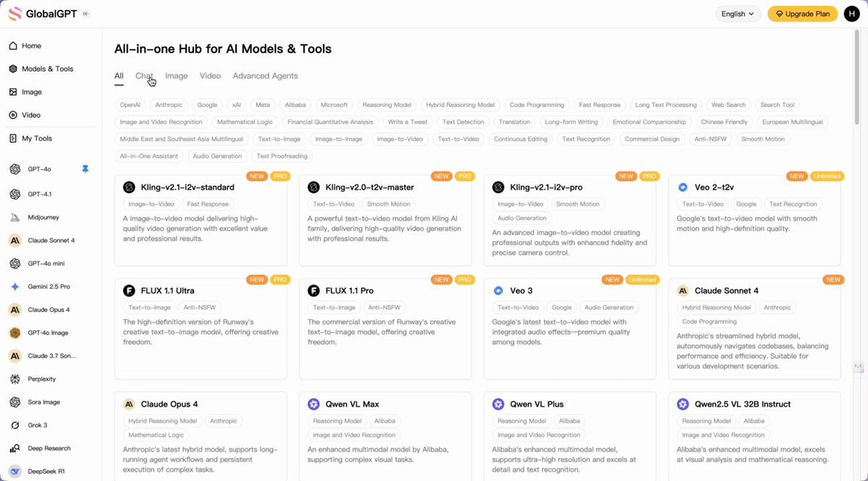Toggle the Smooth Motion chip in filter row

(x=763, y=140)
